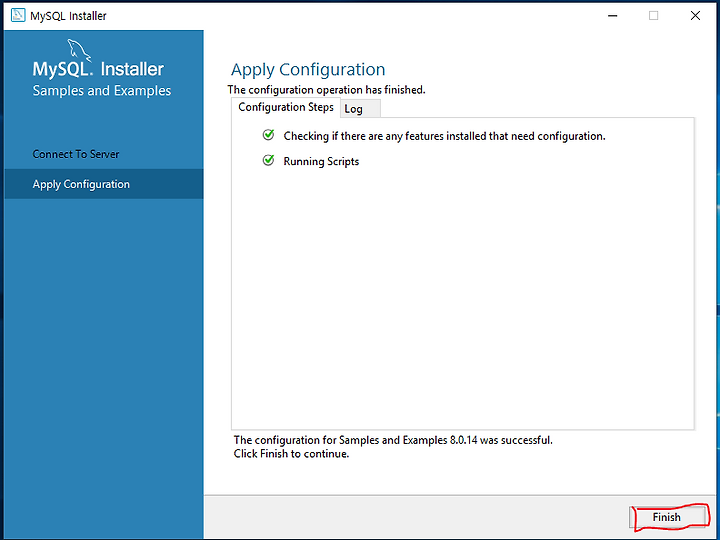Click 'Checking if there are any features' text
720x540 pixels.
[x=444, y=136]
